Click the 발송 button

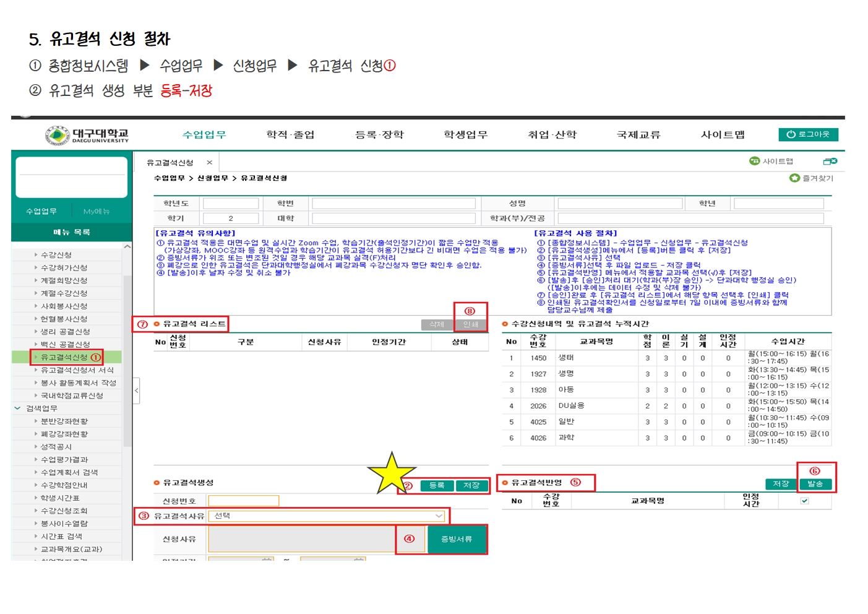click(x=815, y=484)
